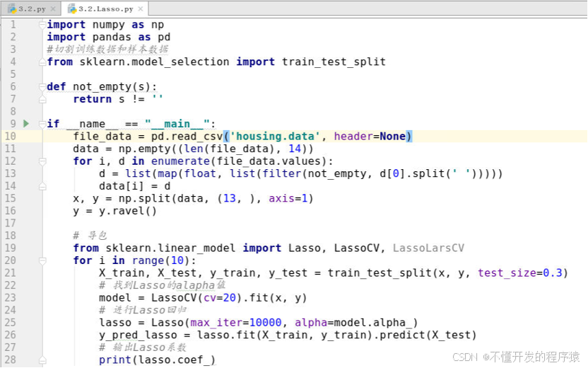Click LassoCV in import line 19

tap(357, 248)
